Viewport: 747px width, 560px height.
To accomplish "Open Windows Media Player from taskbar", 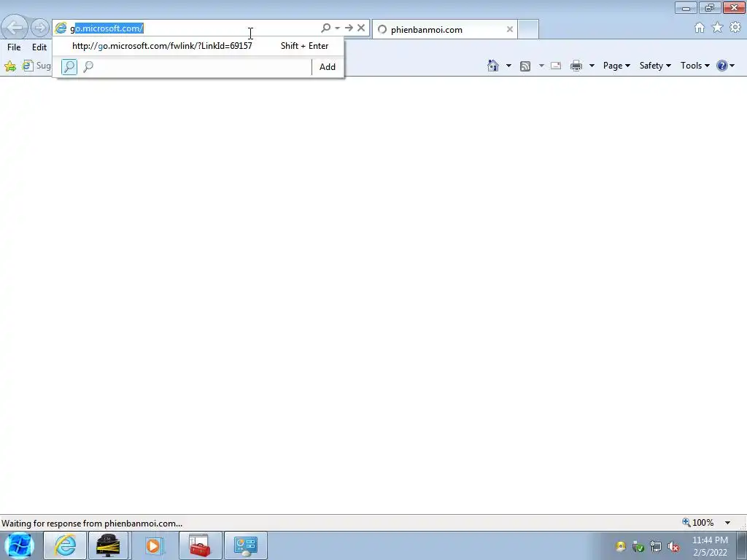I will coord(153,545).
